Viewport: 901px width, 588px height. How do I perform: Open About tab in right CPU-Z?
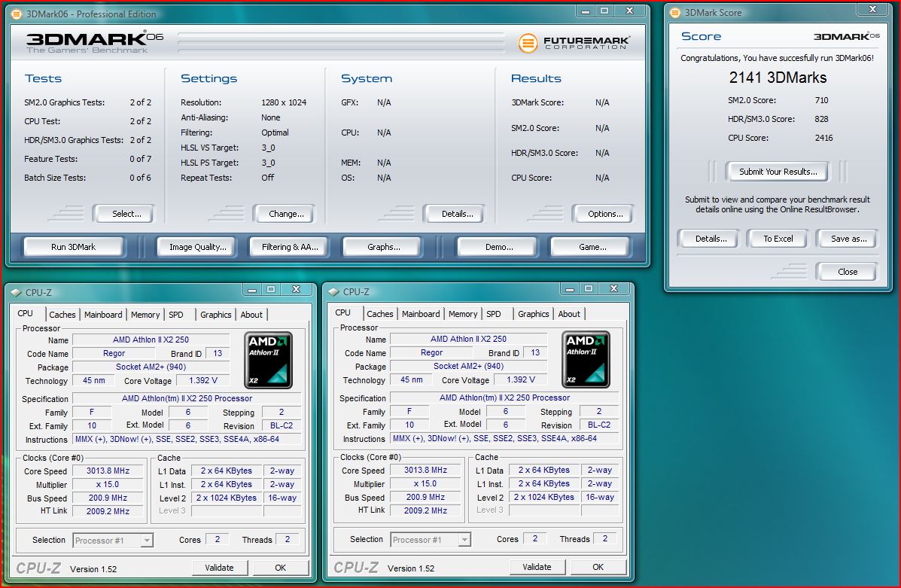pyautogui.click(x=570, y=314)
